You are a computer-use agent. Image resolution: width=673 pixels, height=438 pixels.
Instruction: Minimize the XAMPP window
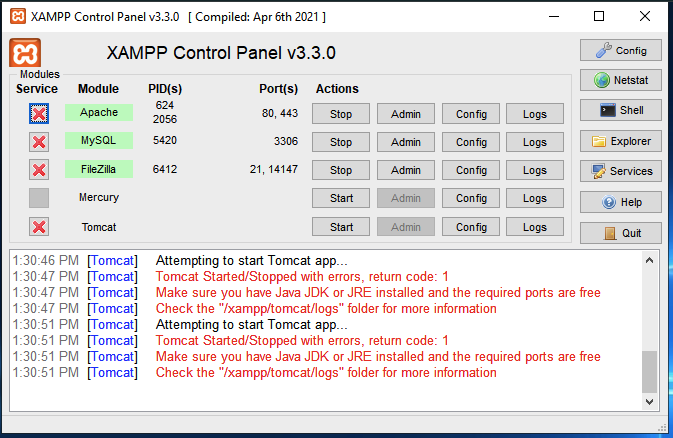(x=554, y=17)
